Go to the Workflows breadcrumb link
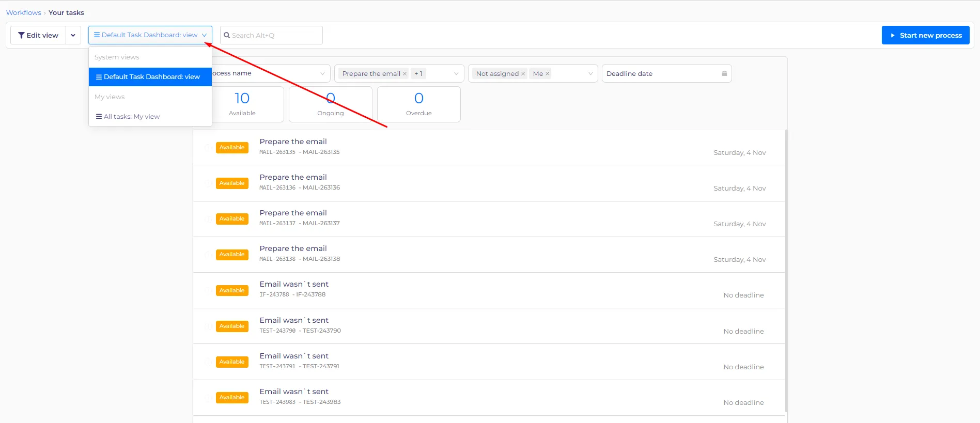Image resolution: width=980 pixels, height=423 pixels. pyautogui.click(x=23, y=12)
